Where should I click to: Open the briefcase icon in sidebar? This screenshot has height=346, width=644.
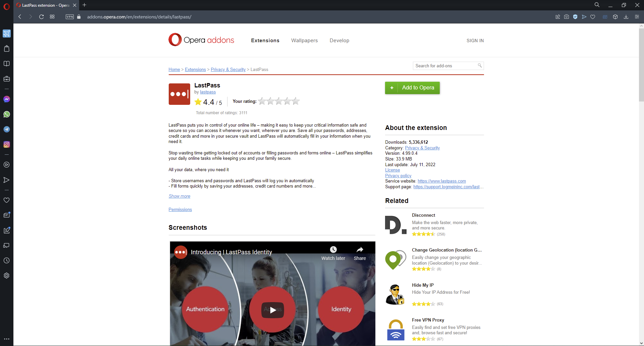6,79
